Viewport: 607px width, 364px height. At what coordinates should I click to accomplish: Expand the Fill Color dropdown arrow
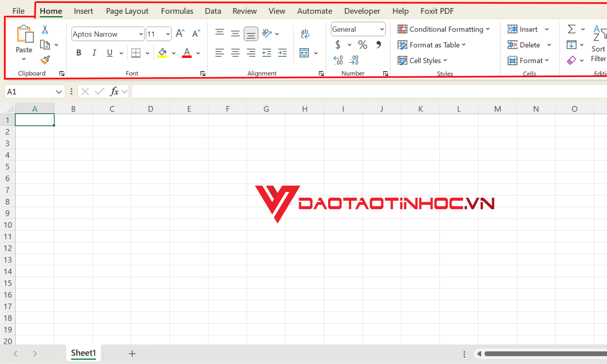click(x=174, y=53)
